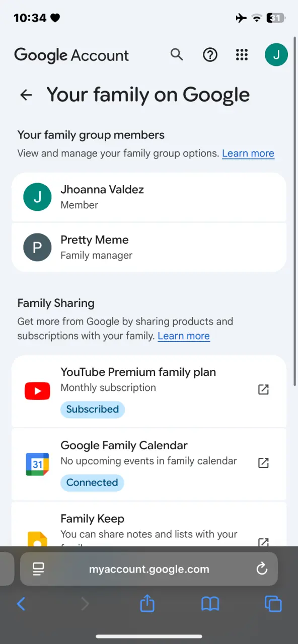Show open Safari tabs overview
298x644 pixels.
click(273, 604)
